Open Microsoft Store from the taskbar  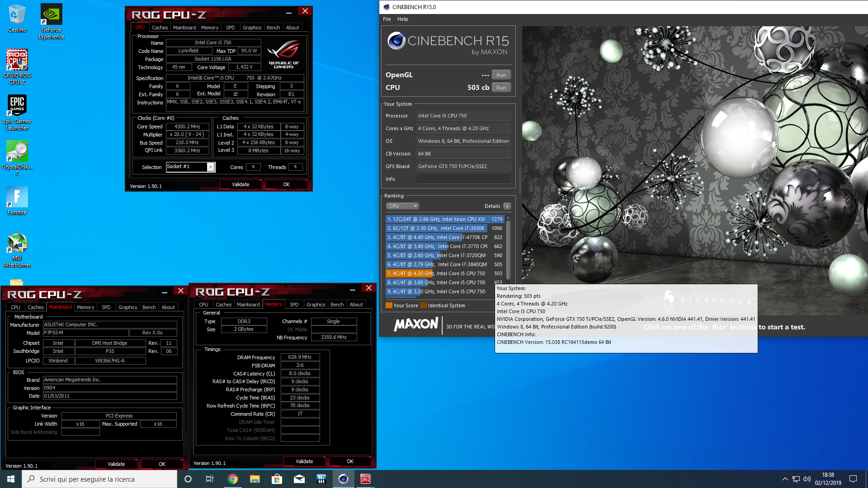tap(277, 479)
